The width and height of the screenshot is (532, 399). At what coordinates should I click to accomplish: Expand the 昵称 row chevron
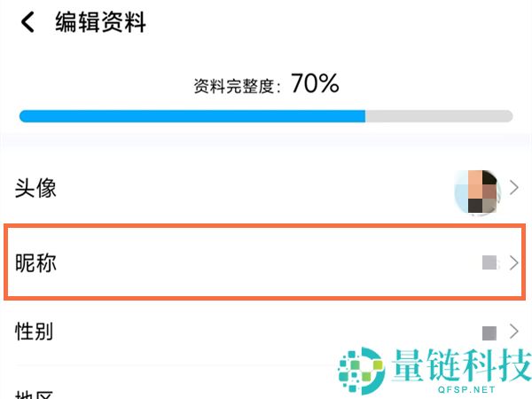tap(515, 262)
